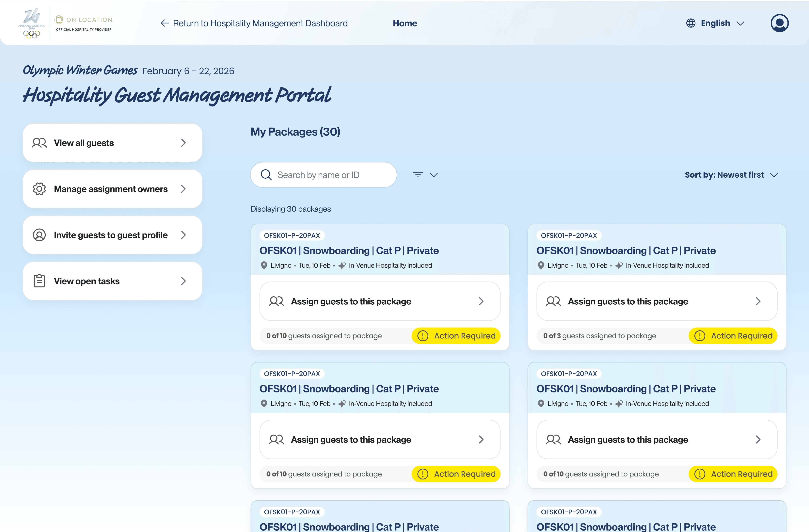Assign guests on the second-row left package card

point(380,439)
